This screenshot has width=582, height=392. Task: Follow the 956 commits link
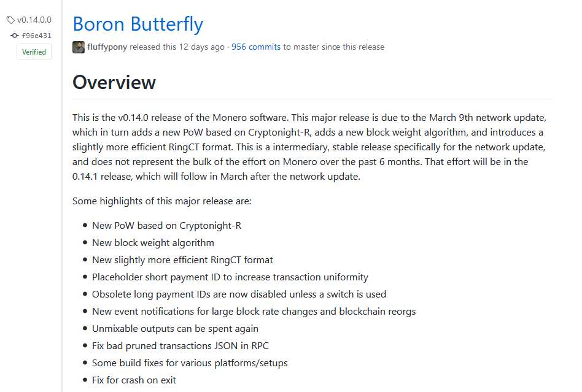click(x=255, y=47)
